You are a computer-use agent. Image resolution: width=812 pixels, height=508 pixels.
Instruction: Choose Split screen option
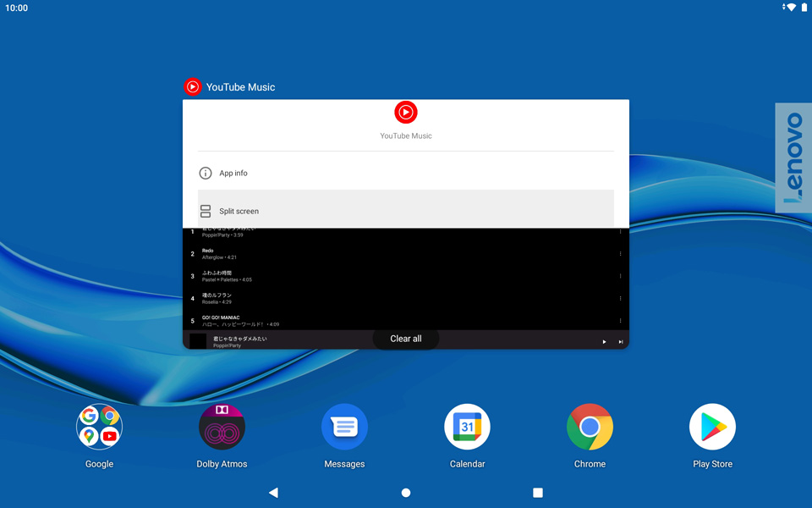click(405, 209)
